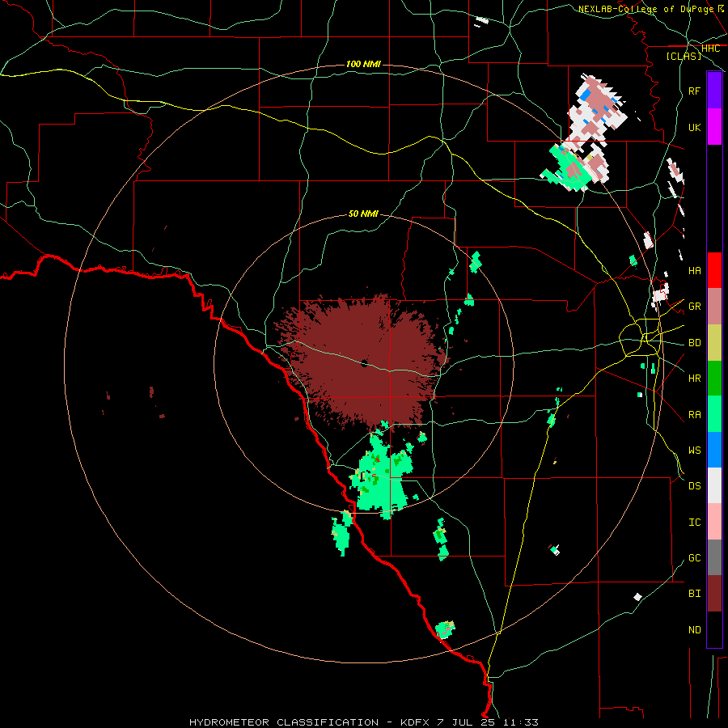Click the UK magenta legend swatch

(714, 127)
